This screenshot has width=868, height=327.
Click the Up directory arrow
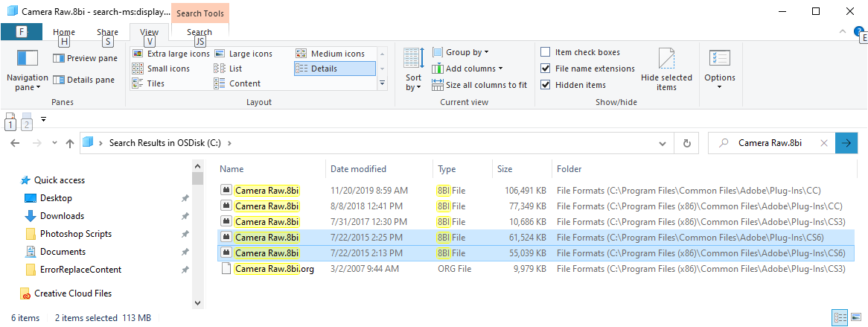click(x=70, y=143)
